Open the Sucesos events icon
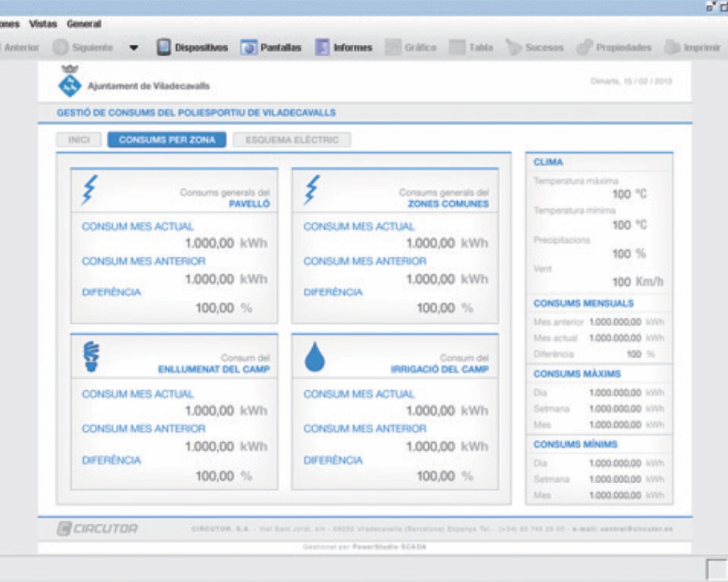This screenshot has width=728, height=582. tap(513, 48)
